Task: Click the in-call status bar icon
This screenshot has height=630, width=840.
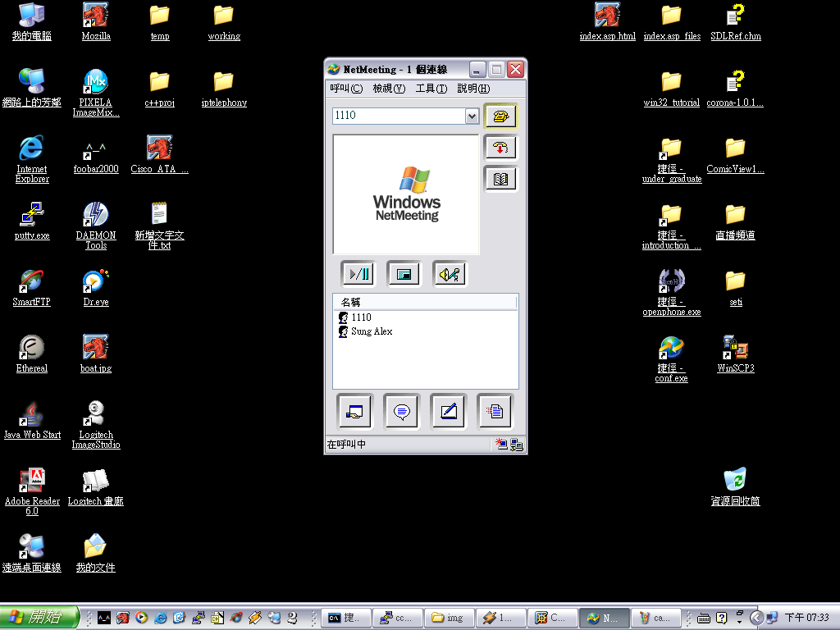Action: pyautogui.click(x=501, y=444)
